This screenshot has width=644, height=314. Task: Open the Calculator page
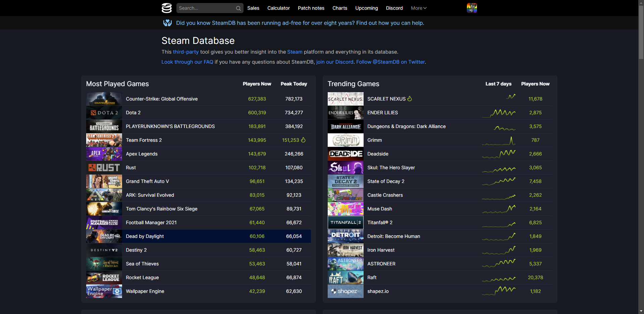(x=278, y=8)
